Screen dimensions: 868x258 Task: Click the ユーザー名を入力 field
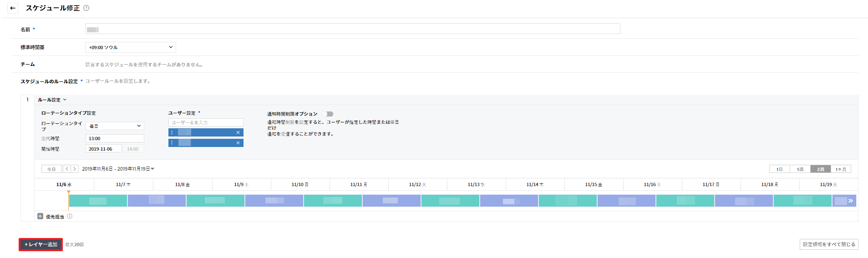(x=206, y=122)
